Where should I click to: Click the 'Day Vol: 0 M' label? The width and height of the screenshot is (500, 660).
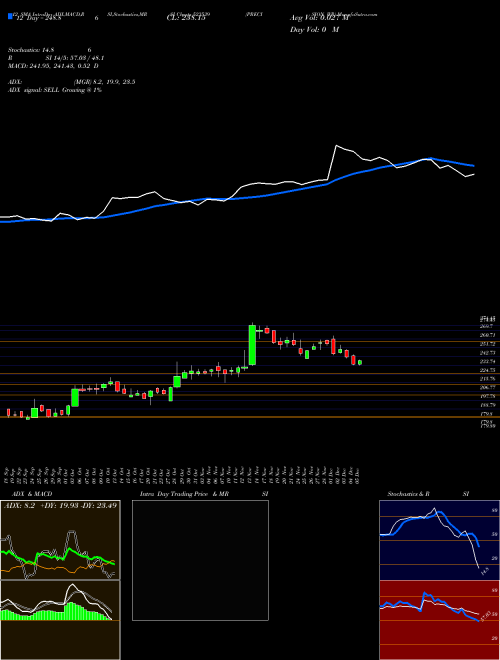[314, 30]
